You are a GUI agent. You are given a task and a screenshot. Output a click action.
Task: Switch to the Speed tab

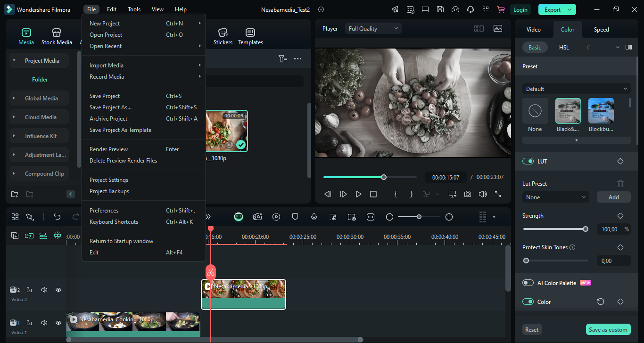pyautogui.click(x=601, y=30)
